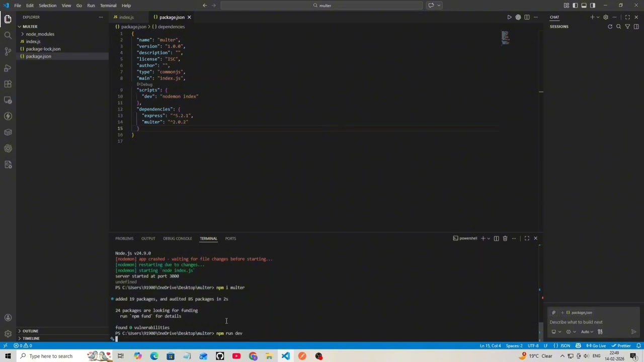Click the editor minimap preview
Viewport: 644px width, 362px height.
[x=505, y=38]
